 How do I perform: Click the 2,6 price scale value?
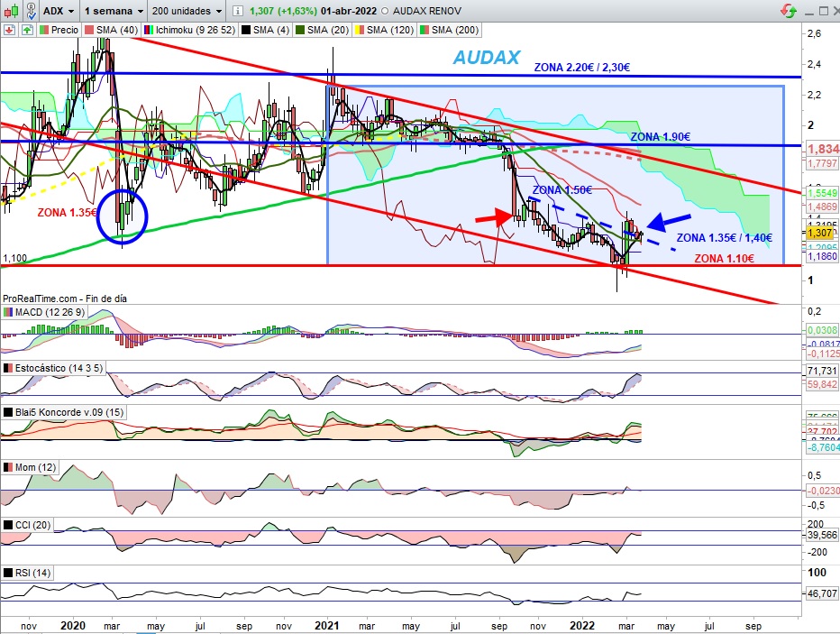click(x=814, y=33)
